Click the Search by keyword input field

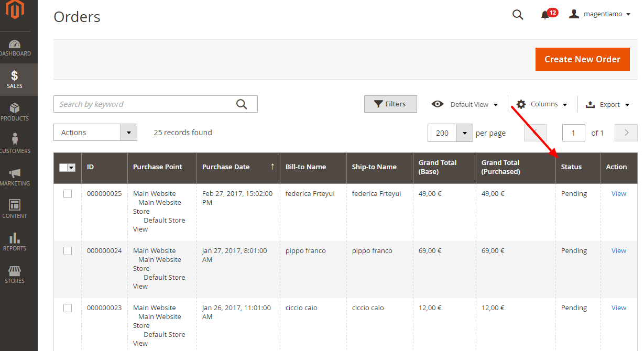(147, 104)
